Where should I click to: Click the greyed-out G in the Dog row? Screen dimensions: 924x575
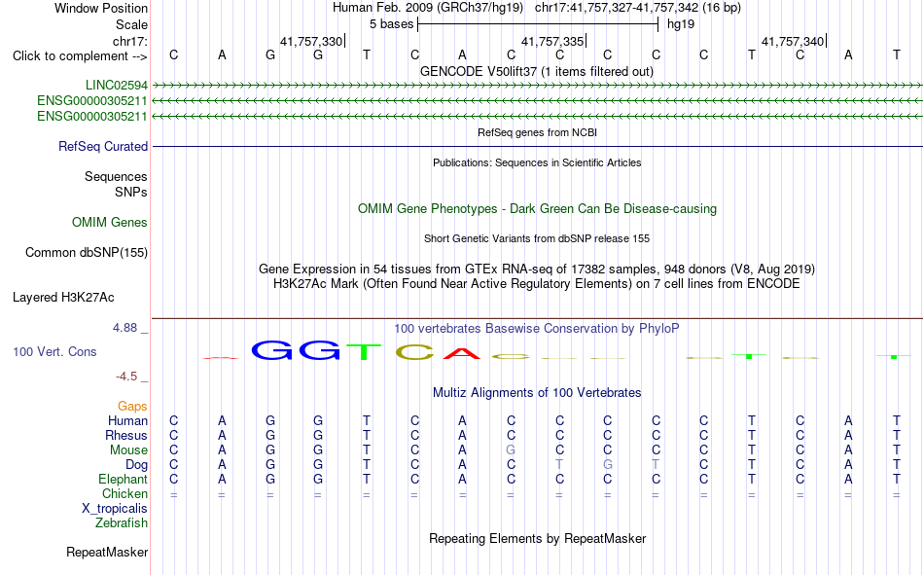point(608,465)
